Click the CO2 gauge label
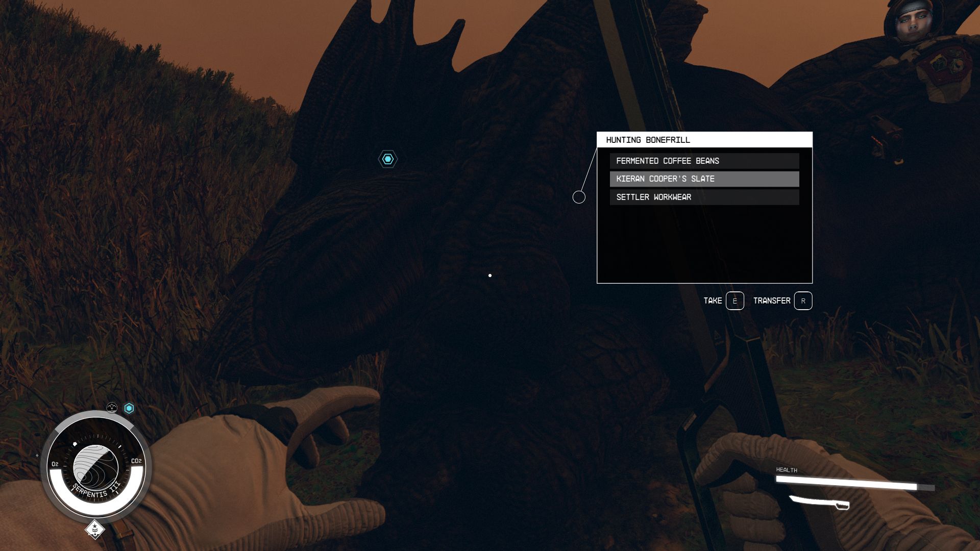This screenshot has width=980, height=551. point(136,461)
